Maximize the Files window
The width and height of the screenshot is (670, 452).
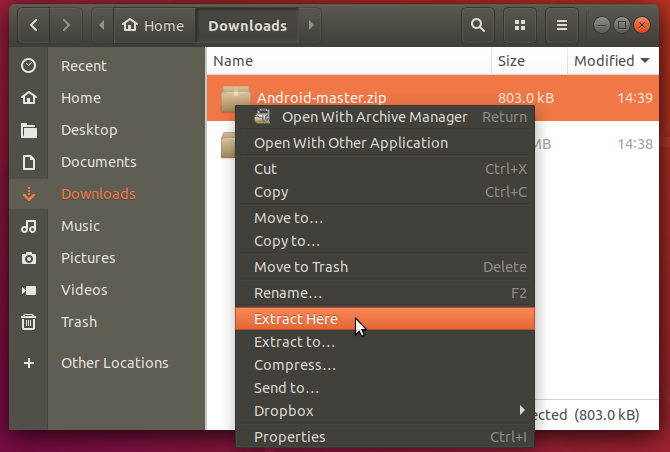622,25
